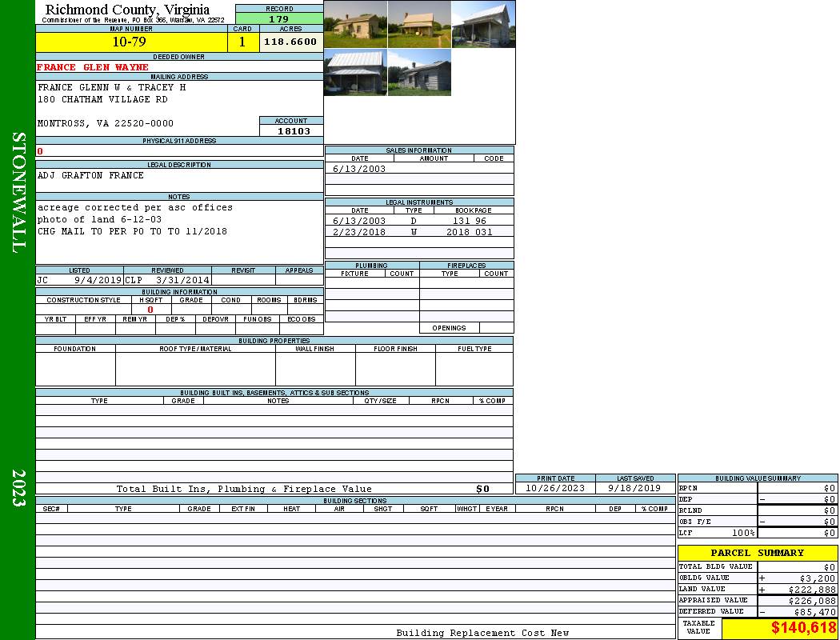Screen dimensions: 840x640
Task: Select the third photo showing the porch
Action: pyautogui.click(x=483, y=24)
